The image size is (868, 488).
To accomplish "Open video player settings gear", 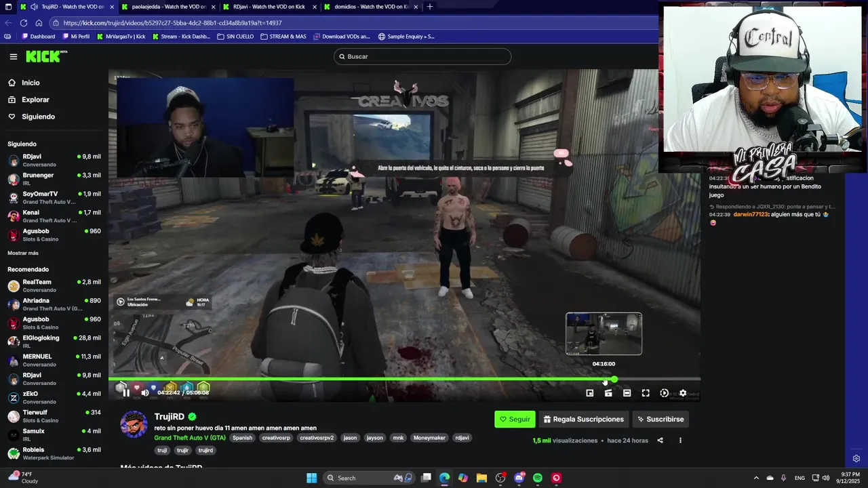I will tap(683, 393).
